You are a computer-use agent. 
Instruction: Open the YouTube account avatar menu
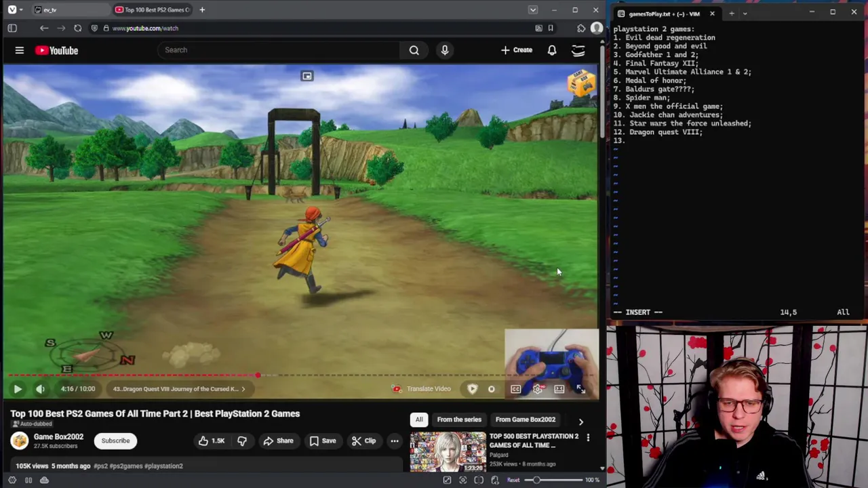[578, 50]
